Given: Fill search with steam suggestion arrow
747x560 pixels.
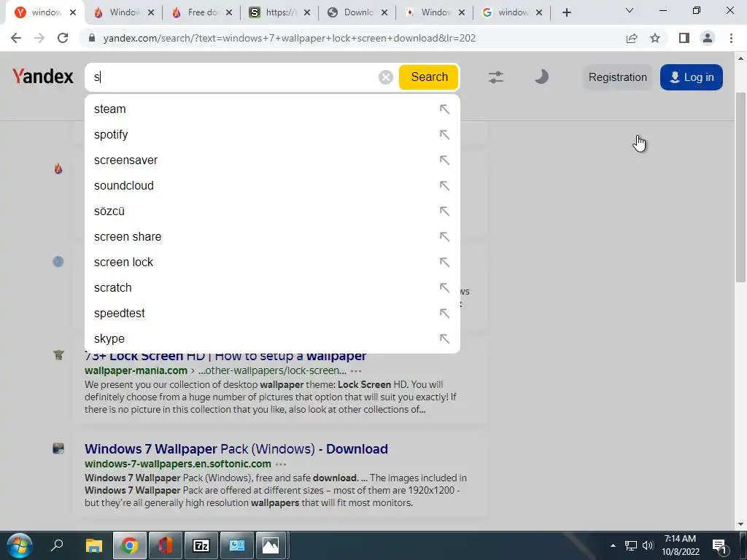Looking at the screenshot, I should coord(444,109).
